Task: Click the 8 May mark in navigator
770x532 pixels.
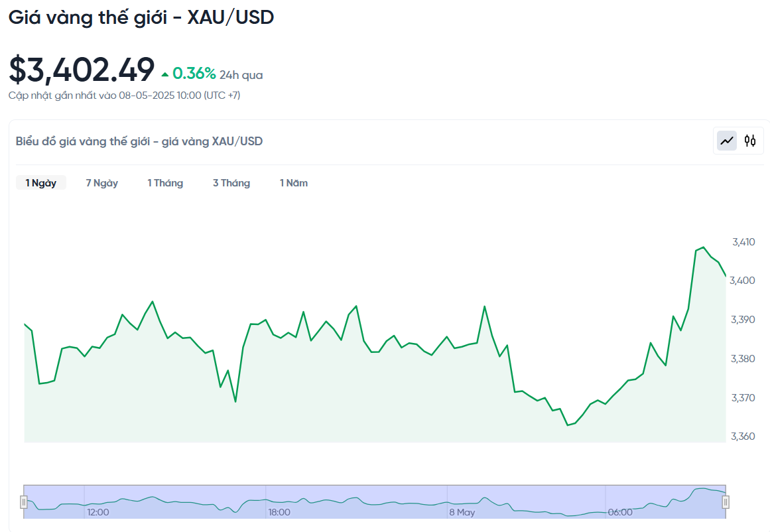Action: 462,512
